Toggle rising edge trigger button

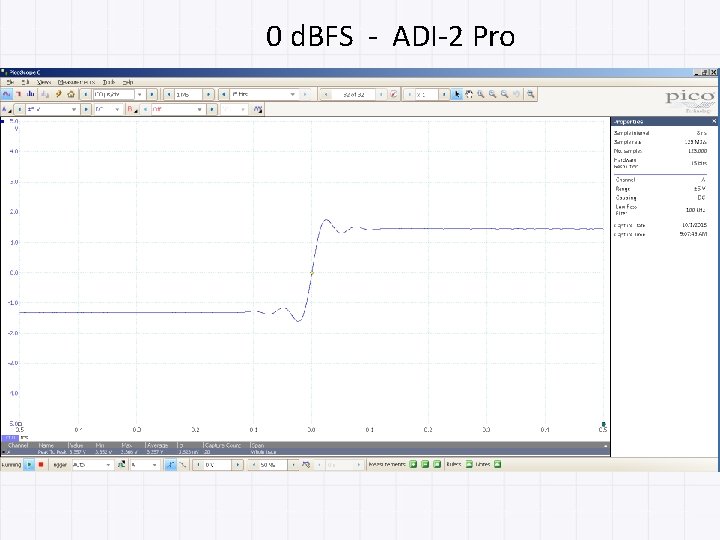coord(170,465)
